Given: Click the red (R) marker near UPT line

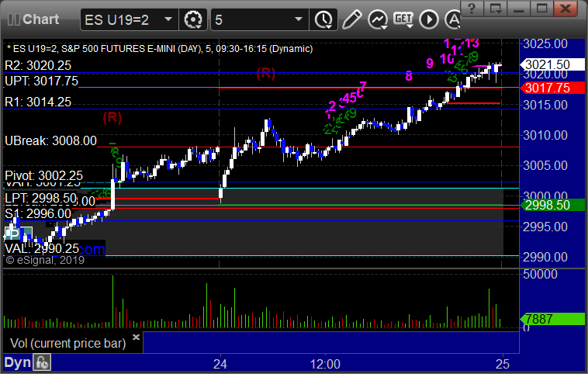Looking at the screenshot, I should click(x=266, y=73).
